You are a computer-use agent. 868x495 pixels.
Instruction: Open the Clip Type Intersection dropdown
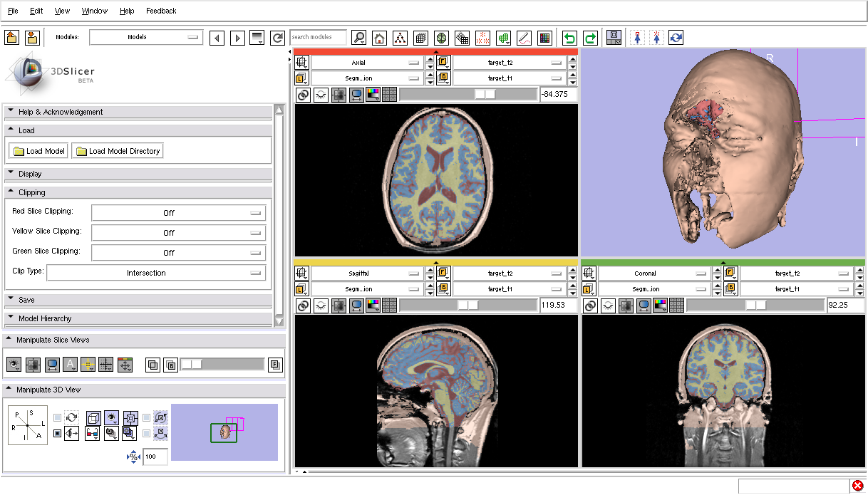click(x=156, y=273)
